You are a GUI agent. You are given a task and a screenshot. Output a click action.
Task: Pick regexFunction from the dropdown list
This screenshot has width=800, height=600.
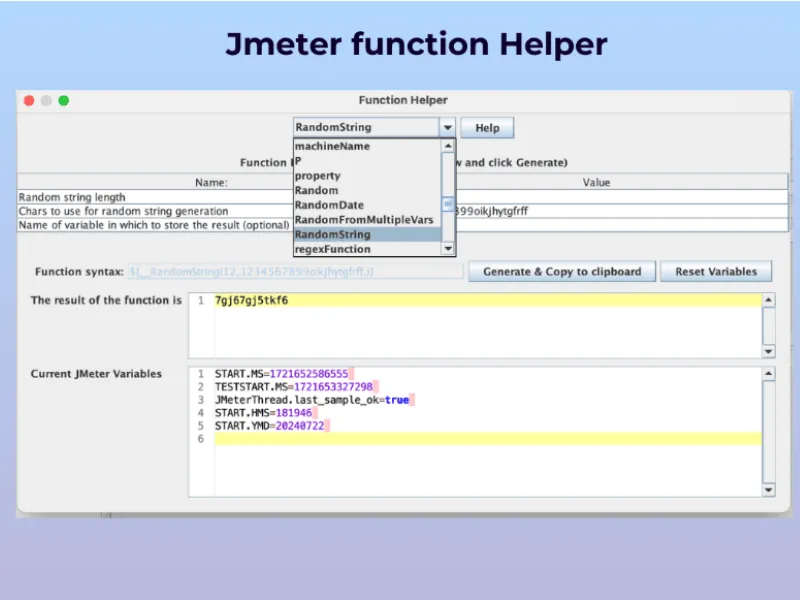367,249
